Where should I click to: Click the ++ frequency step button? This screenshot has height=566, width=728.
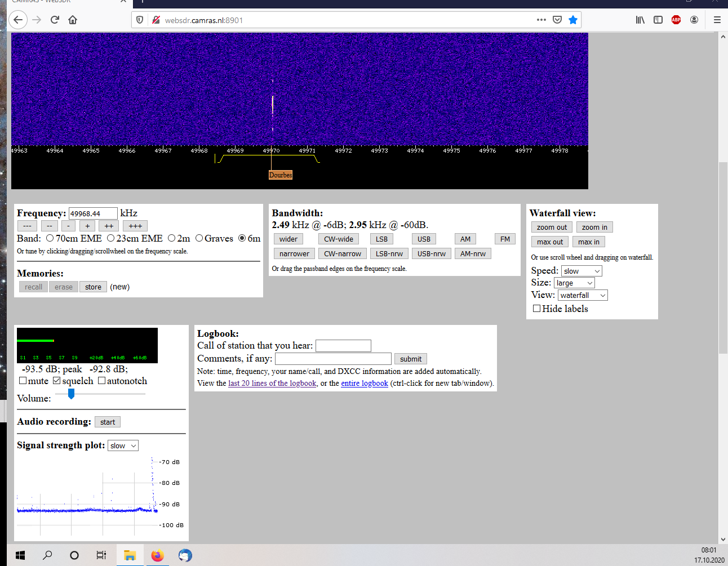pyautogui.click(x=109, y=226)
